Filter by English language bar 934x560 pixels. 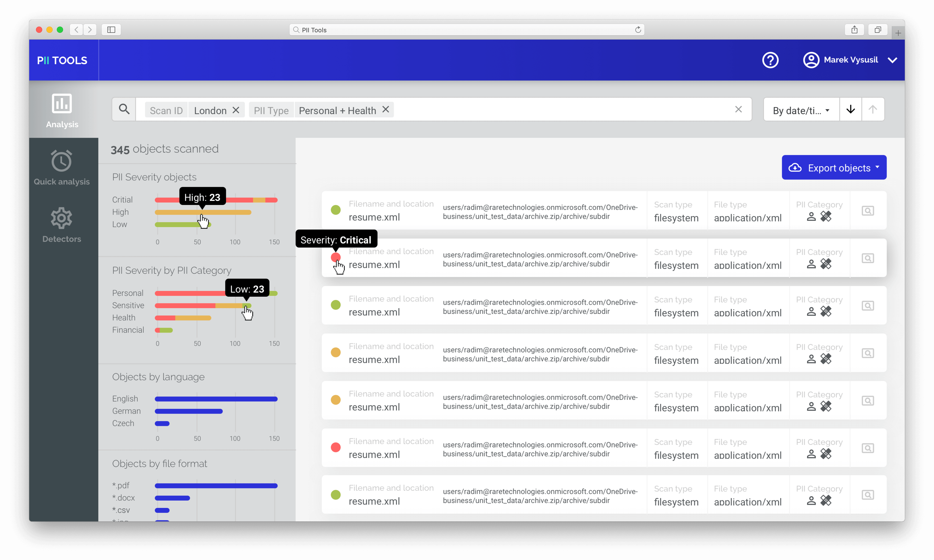click(216, 399)
